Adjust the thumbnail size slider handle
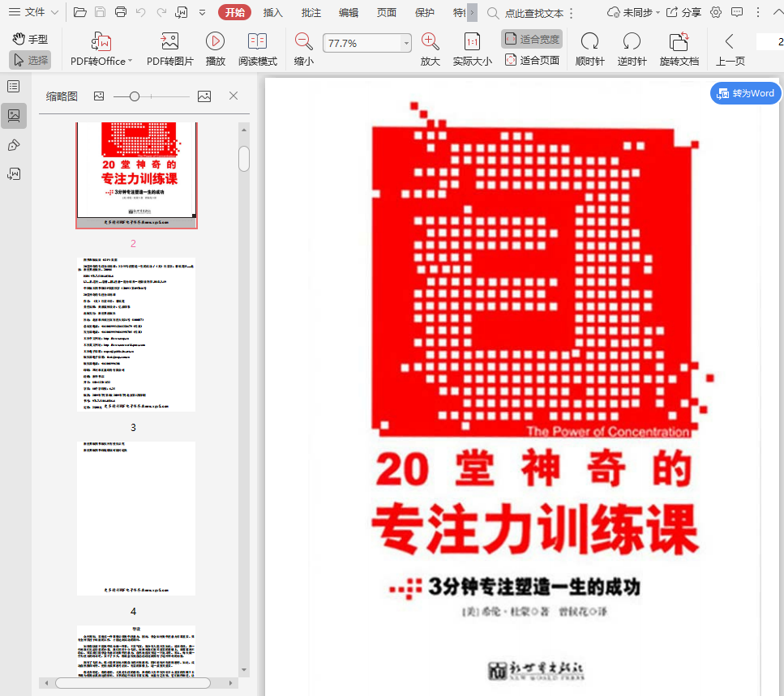Image resolution: width=784 pixels, height=696 pixels. [x=135, y=96]
